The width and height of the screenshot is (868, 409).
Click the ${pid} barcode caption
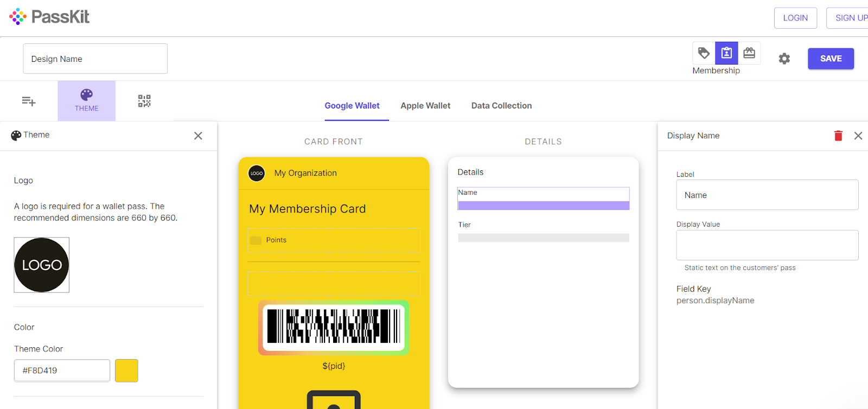tap(334, 366)
